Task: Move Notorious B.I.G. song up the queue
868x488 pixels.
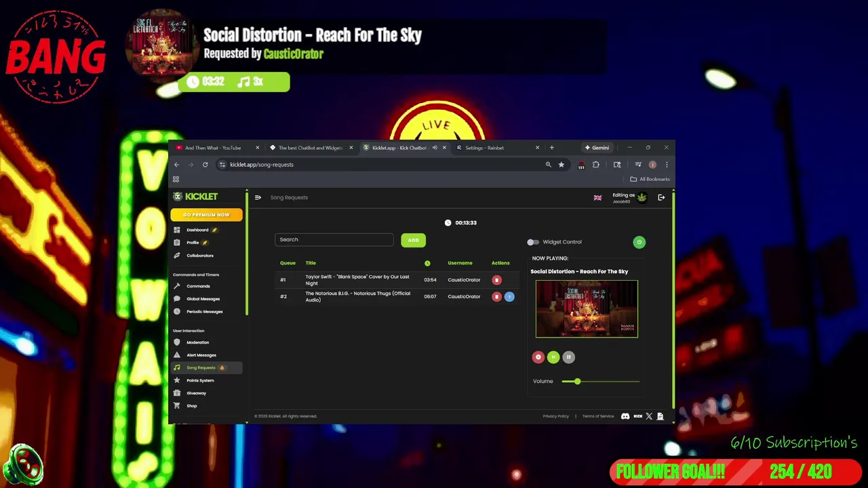Action: [x=509, y=297]
